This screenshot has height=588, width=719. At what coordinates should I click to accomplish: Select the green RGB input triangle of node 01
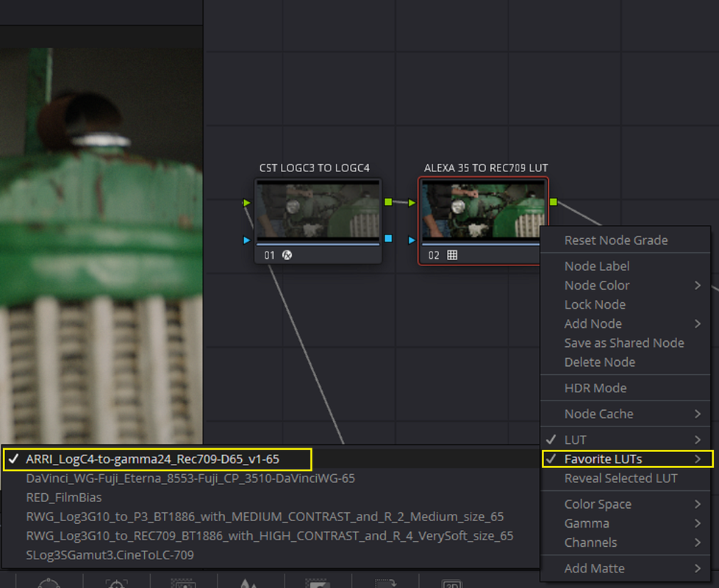click(247, 203)
